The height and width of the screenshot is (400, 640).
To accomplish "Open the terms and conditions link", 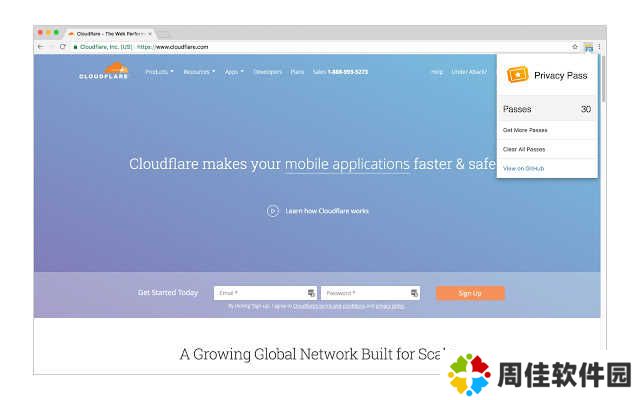I will [329, 306].
